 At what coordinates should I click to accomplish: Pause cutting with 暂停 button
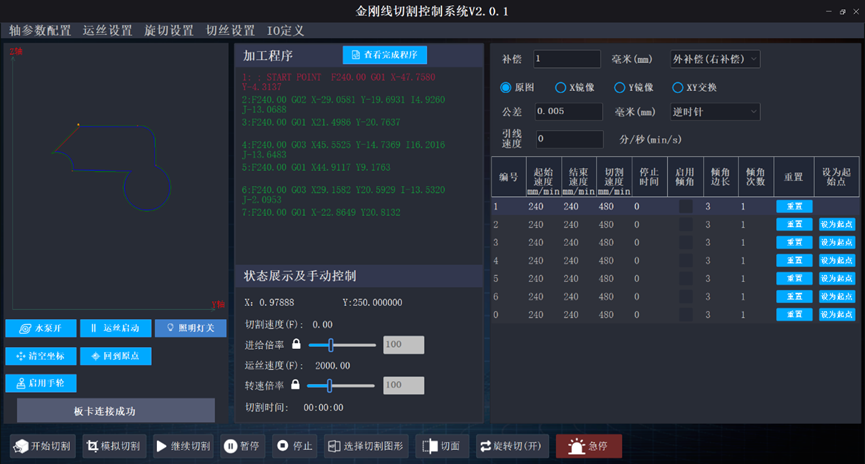pyautogui.click(x=242, y=446)
